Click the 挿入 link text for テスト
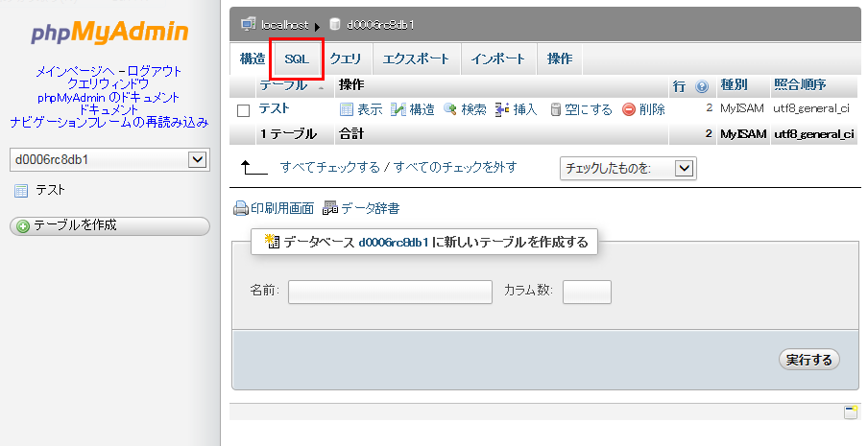The width and height of the screenshot is (868, 446). pyautogui.click(x=525, y=109)
